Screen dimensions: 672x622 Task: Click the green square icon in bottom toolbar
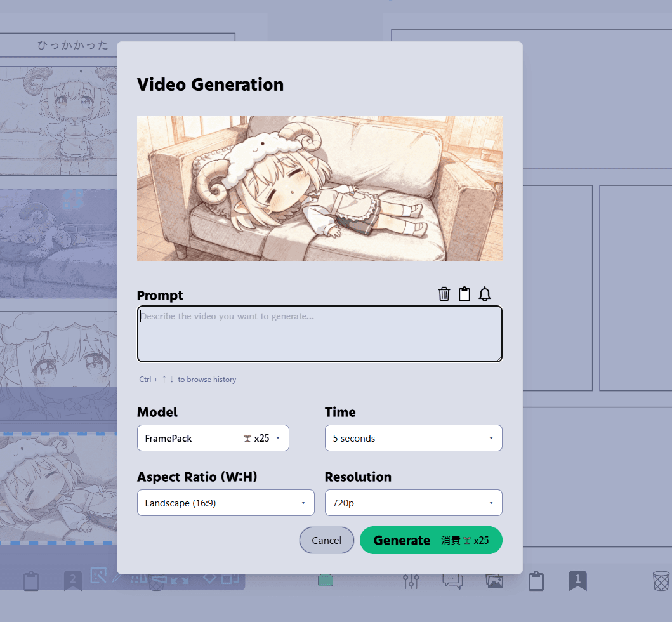click(326, 580)
